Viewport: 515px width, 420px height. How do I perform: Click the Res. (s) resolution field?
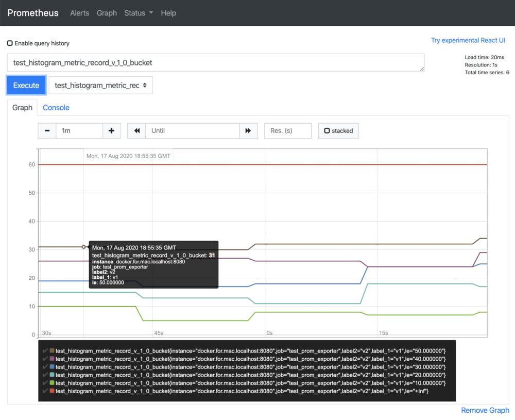coord(288,131)
